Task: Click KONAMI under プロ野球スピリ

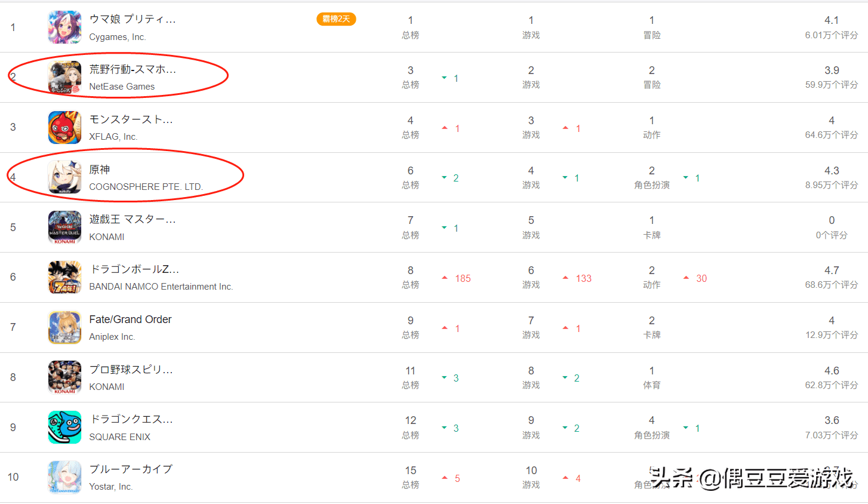Action: pos(107,387)
